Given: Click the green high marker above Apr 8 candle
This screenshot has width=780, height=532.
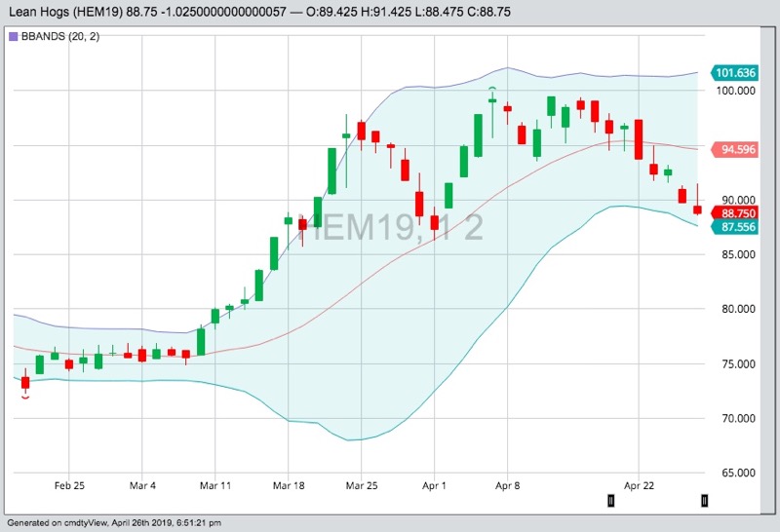Looking at the screenshot, I should click(493, 90).
